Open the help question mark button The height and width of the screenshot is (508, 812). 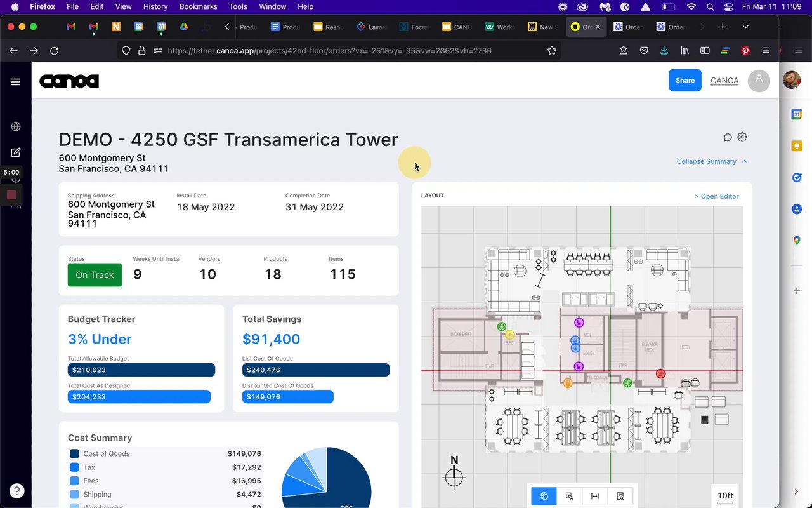coord(17,491)
